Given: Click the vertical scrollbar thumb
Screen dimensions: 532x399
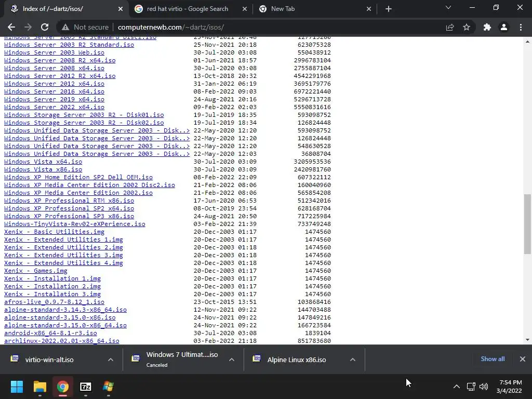Looking at the screenshot, I should point(527,224).
